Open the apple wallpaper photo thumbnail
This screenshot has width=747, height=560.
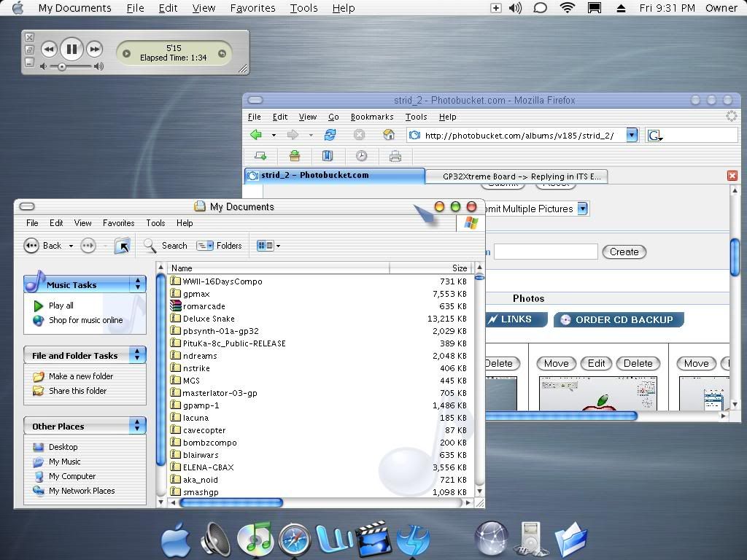598,393
